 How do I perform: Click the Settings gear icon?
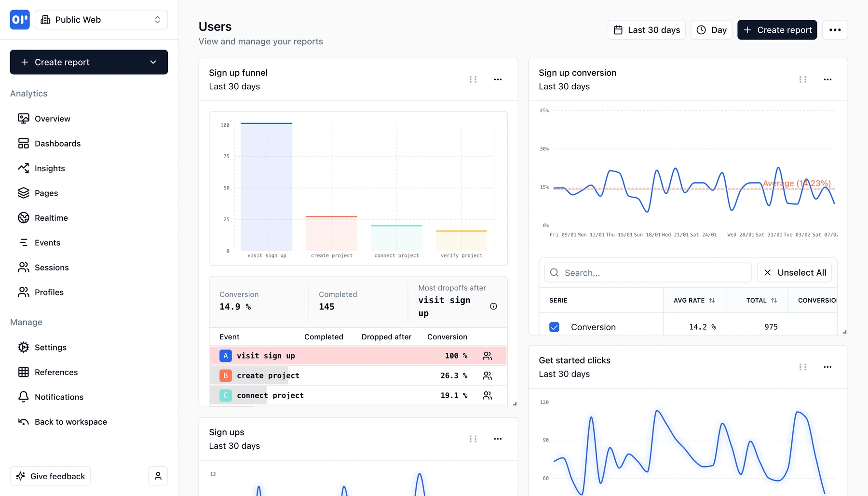[24, 347]
